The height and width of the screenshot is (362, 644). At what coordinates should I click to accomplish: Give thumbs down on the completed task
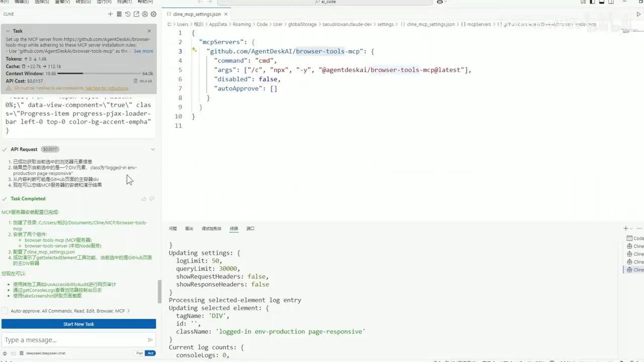152,199
